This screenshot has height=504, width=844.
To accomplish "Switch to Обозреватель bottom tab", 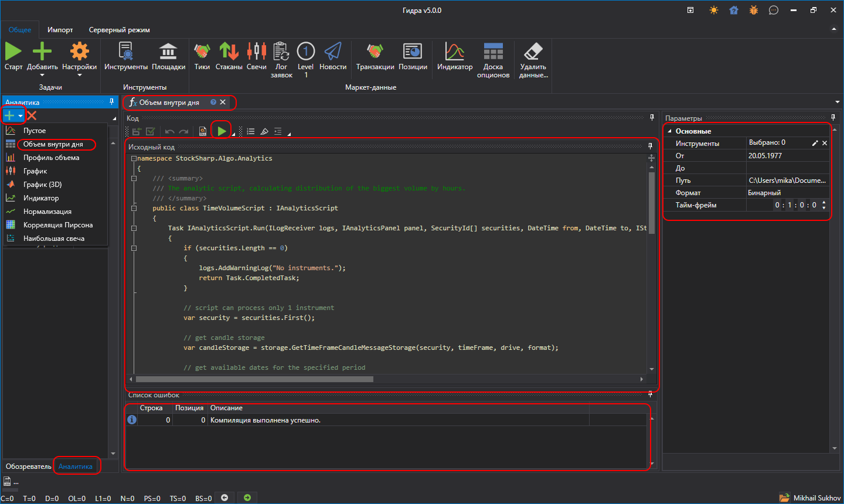I will coord(28,466).
